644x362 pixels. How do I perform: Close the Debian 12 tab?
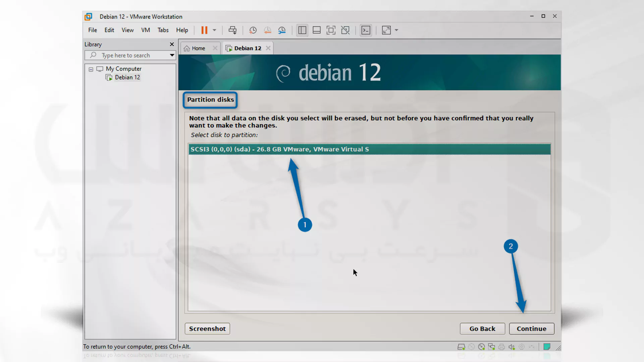(268, 48)
